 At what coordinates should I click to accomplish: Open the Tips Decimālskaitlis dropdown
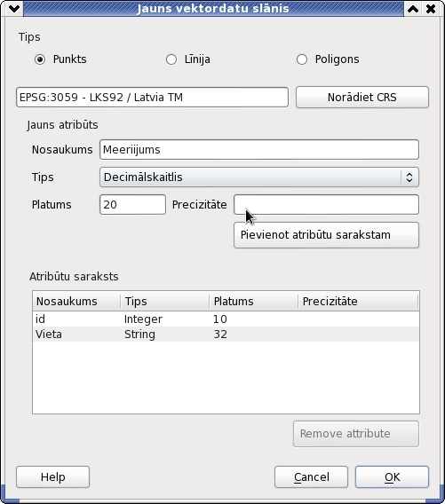click(x=259, y=177)
